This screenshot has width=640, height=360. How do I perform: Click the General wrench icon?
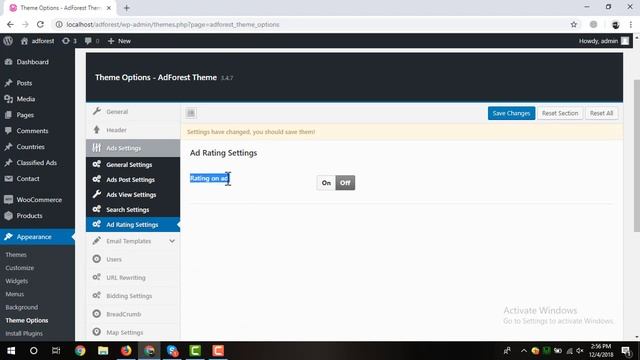(x=97, y=111)
